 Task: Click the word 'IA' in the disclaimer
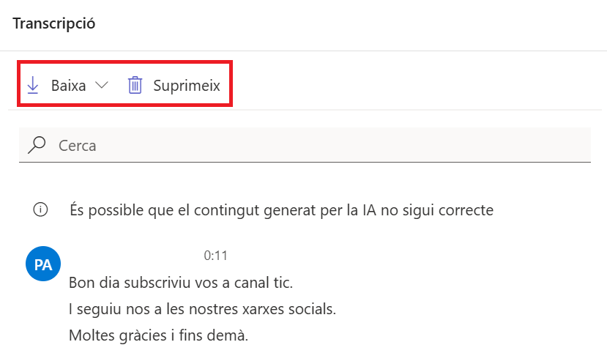click(x=369, y=210)
